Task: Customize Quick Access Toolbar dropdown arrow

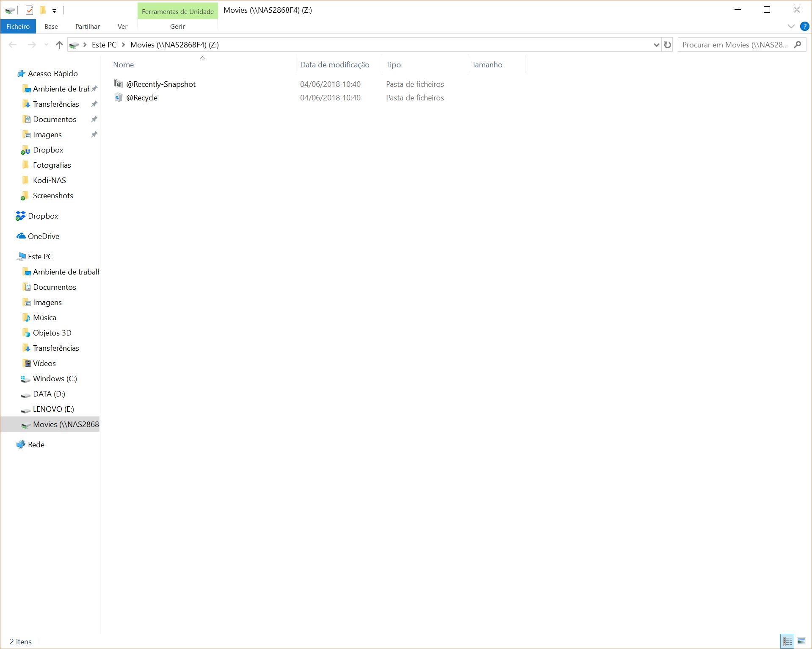Action: click(x=54, y=11)
